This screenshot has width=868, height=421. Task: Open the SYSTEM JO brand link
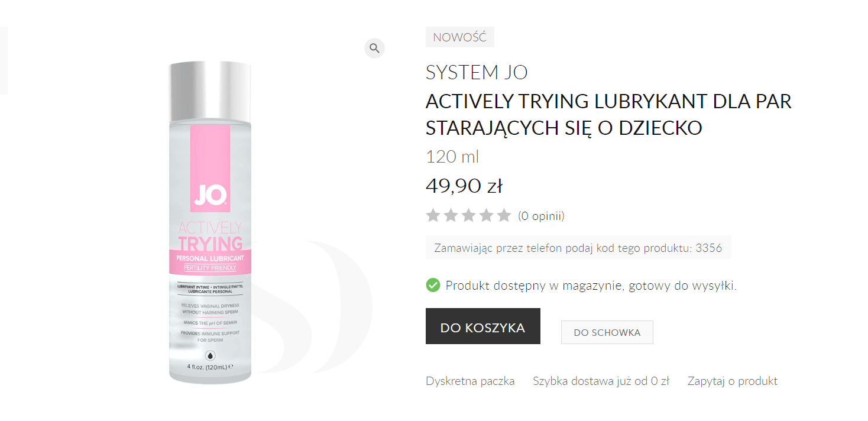tap(477, 73)
